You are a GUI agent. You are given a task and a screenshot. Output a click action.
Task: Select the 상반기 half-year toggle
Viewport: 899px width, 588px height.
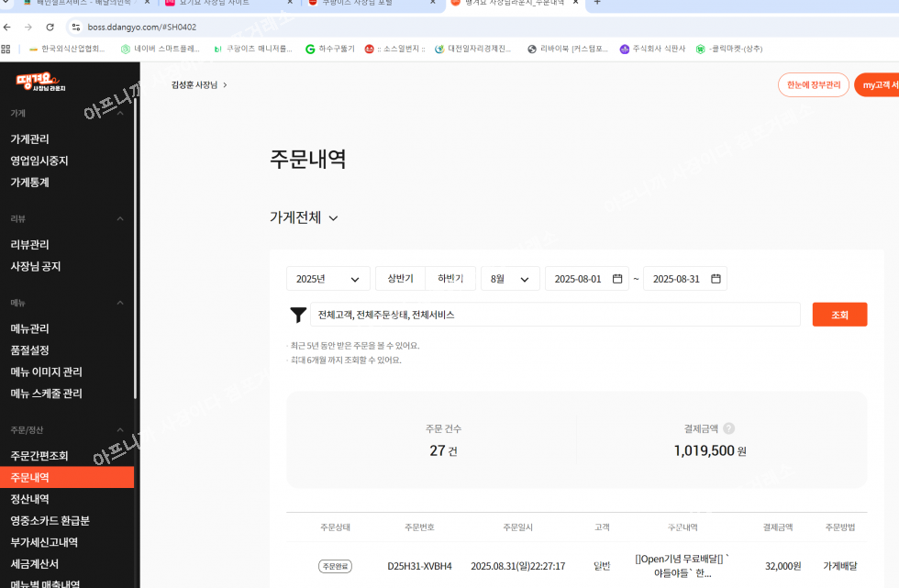point(400,279)
